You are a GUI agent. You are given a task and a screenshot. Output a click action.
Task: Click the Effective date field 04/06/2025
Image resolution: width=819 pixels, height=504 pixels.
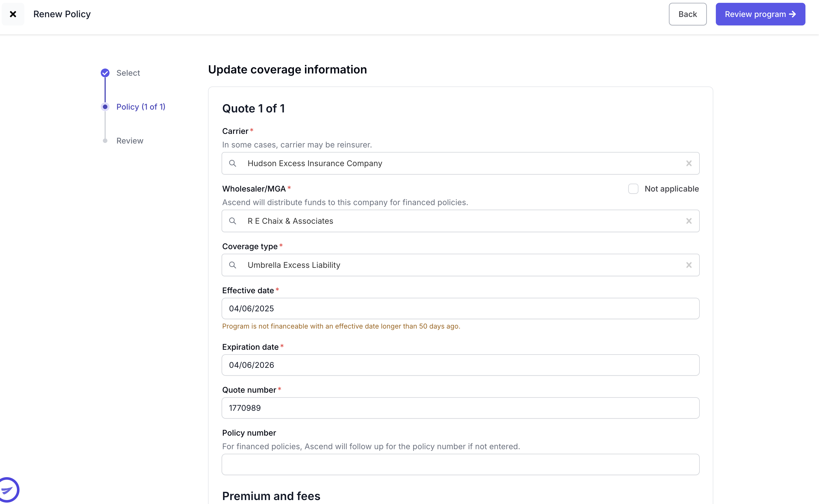tap(460, 308)
